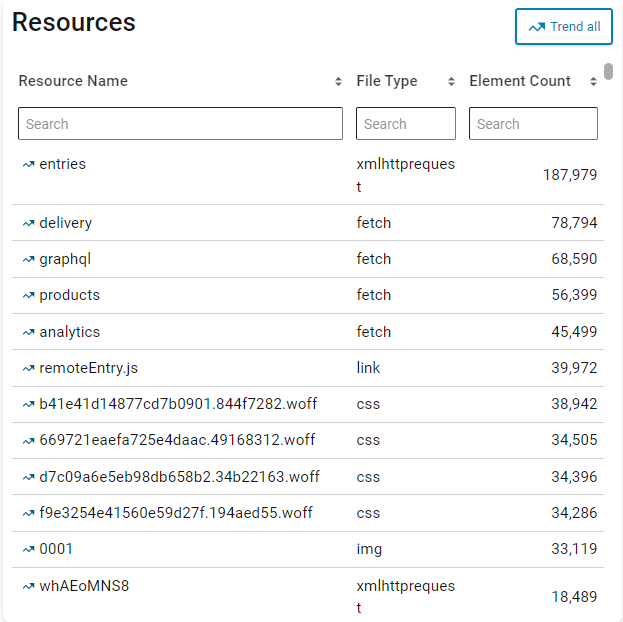
Task: Click the trend icon beside remoteEntry.js
Action: click(29, 368)
